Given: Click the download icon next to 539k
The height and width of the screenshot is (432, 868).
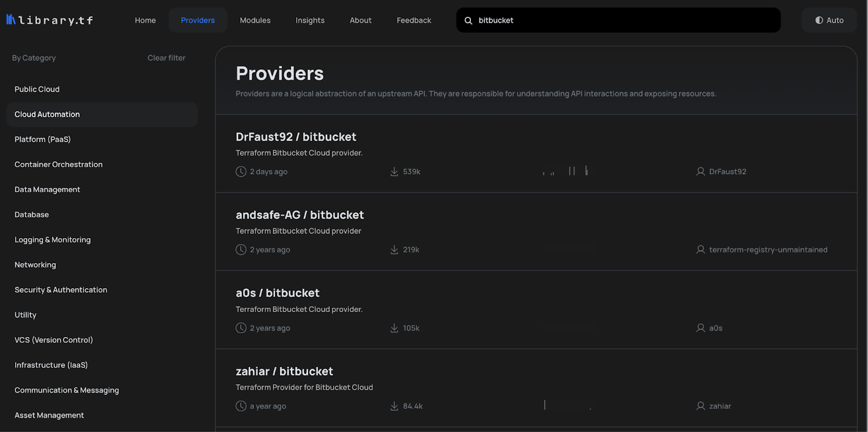Looking at the screenshot, I should point(394,171).
